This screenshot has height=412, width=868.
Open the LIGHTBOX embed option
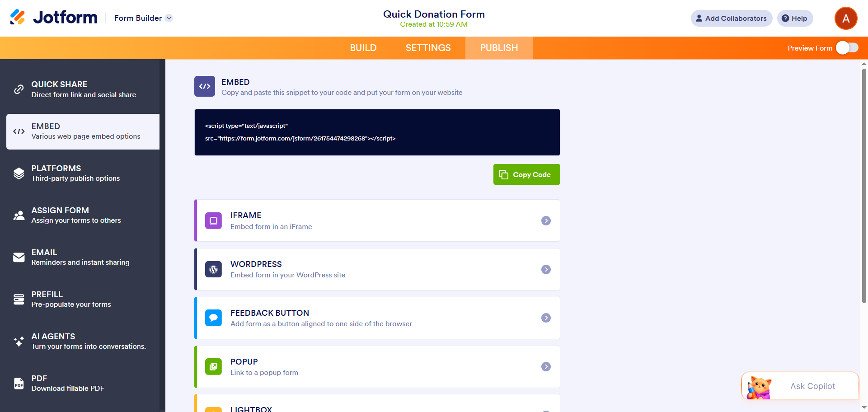377,403
